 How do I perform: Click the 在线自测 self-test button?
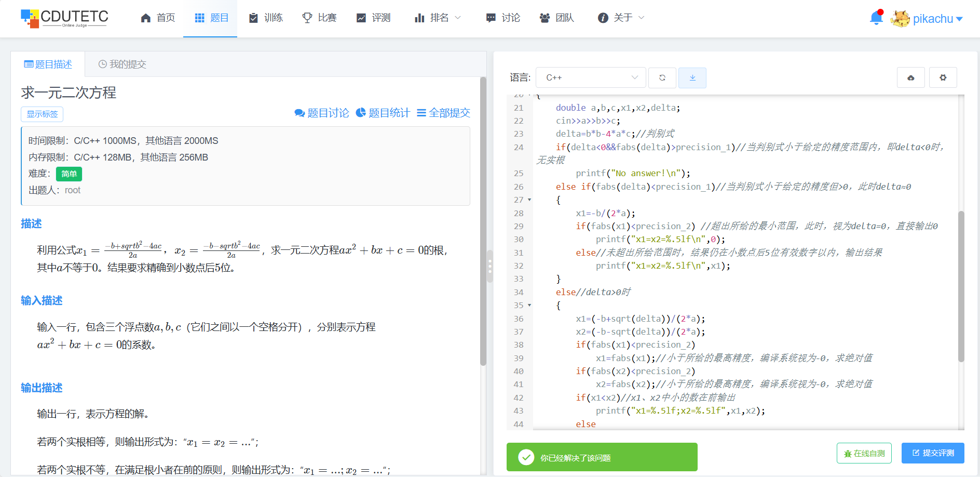pos(864,453)
